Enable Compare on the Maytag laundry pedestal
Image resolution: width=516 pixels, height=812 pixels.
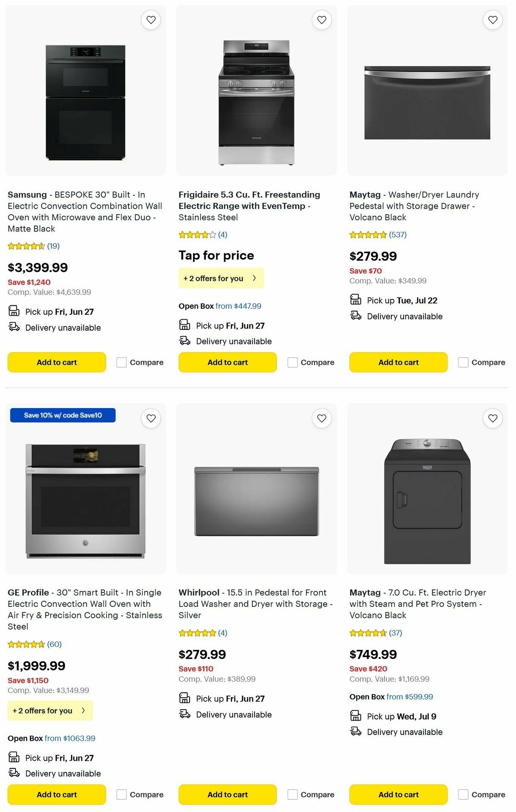coord(463,363)
